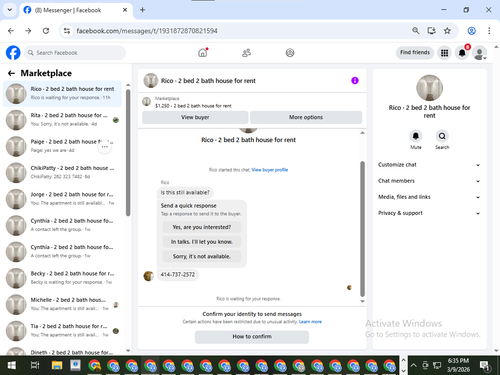This screenshot has height=375, width=500.
Task: Send quick reply 'In talks. I'll let you know.'
Action: [202, 242]
